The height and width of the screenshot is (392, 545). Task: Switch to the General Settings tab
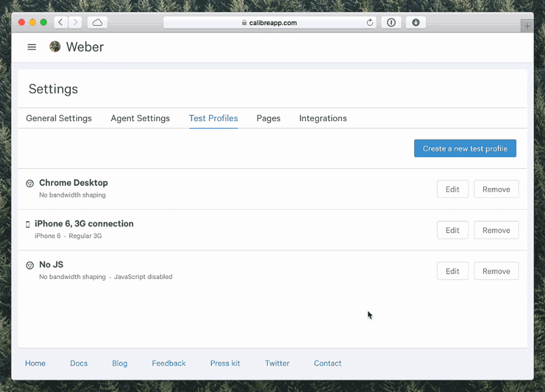coord(59,118)
